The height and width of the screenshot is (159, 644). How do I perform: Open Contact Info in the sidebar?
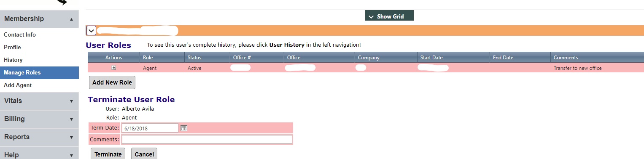[20, 34]
